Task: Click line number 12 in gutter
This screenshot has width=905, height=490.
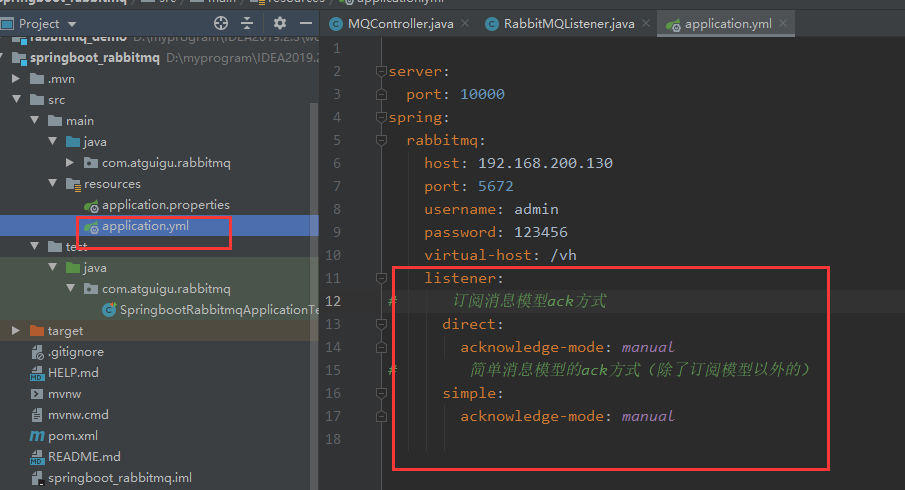Action: click(x=333, y=301)
